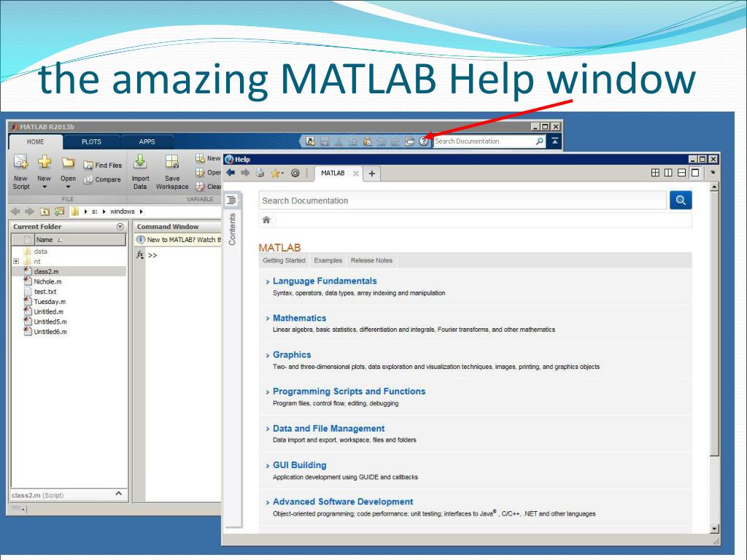Viewport: 747px width, 560px height.
Task: Open the Current Folder panel actions dropdown
Action: 120,227
